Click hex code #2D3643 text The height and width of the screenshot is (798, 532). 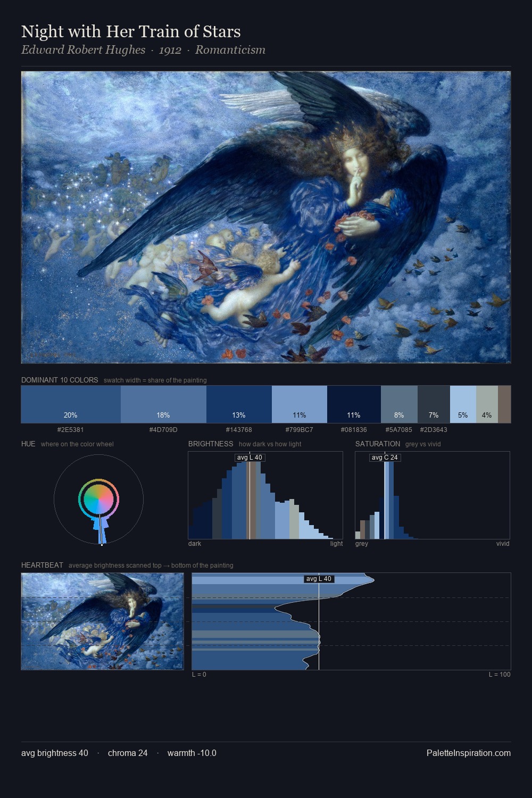pyautogui.click(x=434, y=429)
